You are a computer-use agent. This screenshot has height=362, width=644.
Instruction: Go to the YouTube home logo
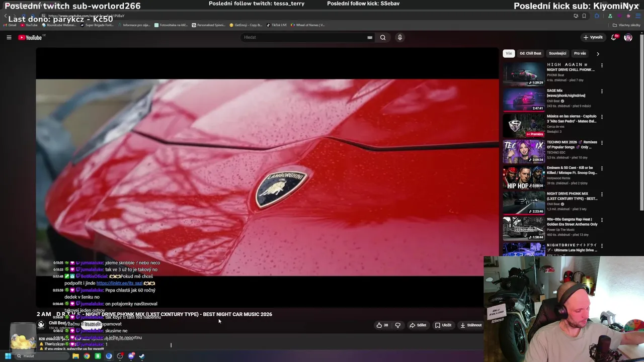[30, 38]
